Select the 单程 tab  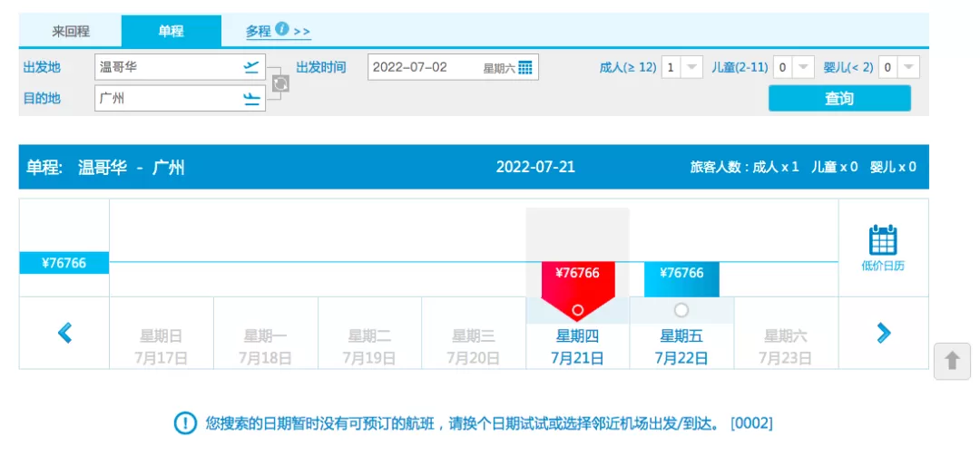pyautogui.click(x=171, y=31)
